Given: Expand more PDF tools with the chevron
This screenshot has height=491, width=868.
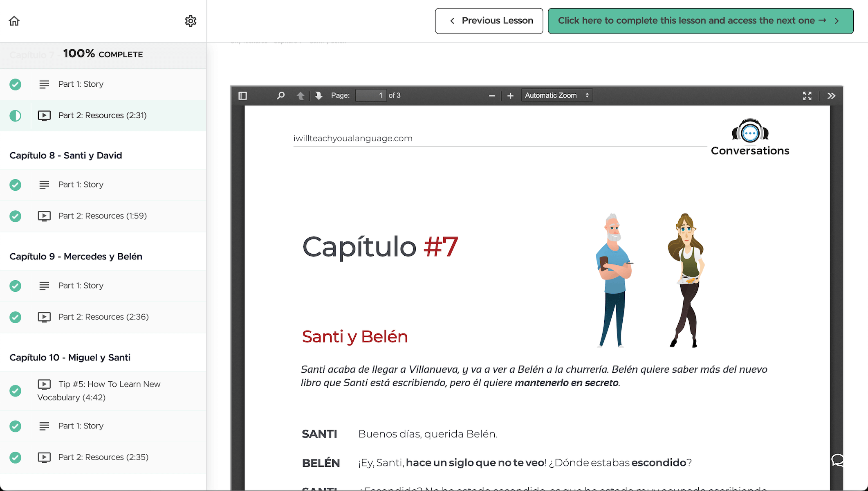Looking at the screenshot, I should coord(831,95).
